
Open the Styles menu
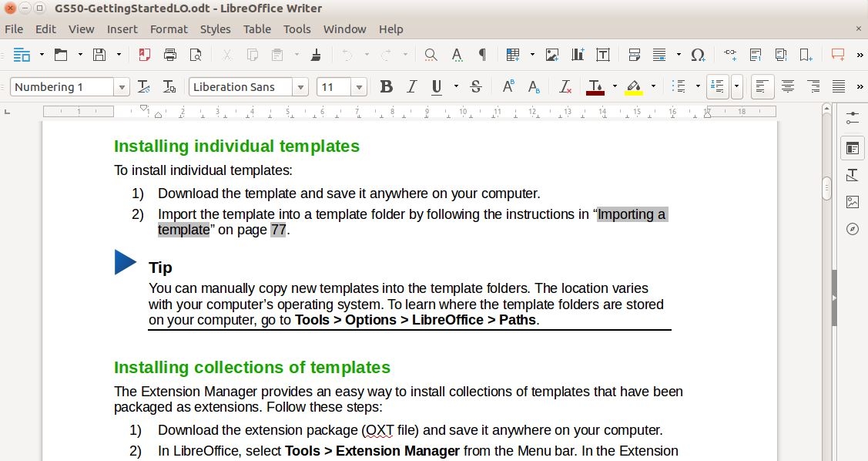click(x=215, y=29)
